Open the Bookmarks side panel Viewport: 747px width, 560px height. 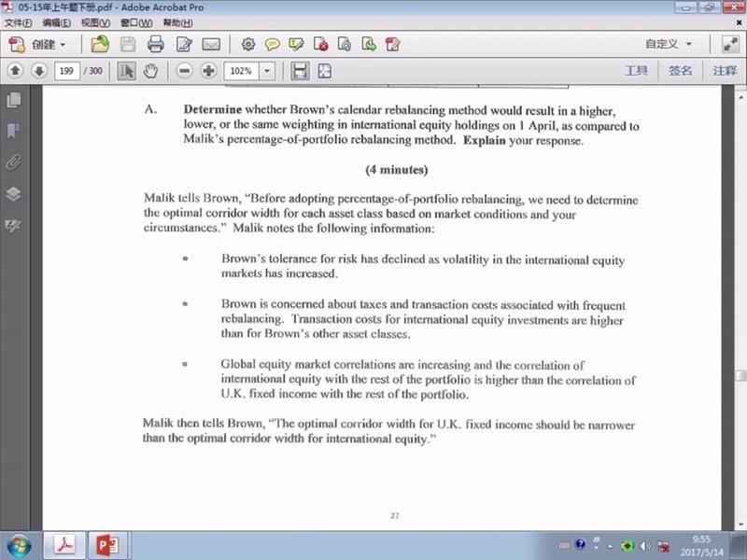coord(13,131)
